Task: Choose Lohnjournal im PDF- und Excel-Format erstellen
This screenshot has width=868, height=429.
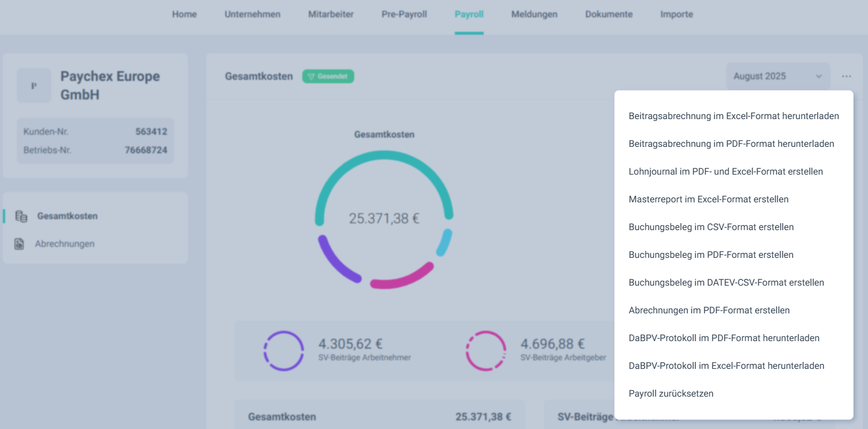Action: coord(725,172)
